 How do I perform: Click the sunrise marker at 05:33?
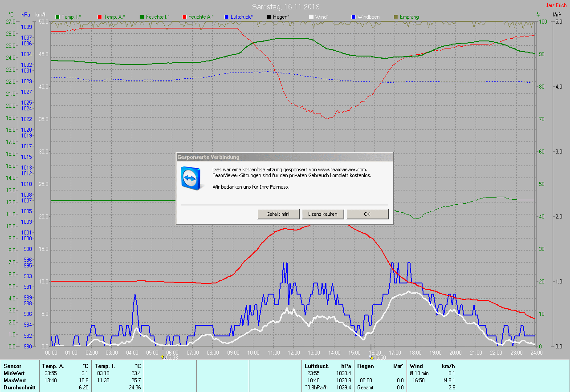coord(163,357)
